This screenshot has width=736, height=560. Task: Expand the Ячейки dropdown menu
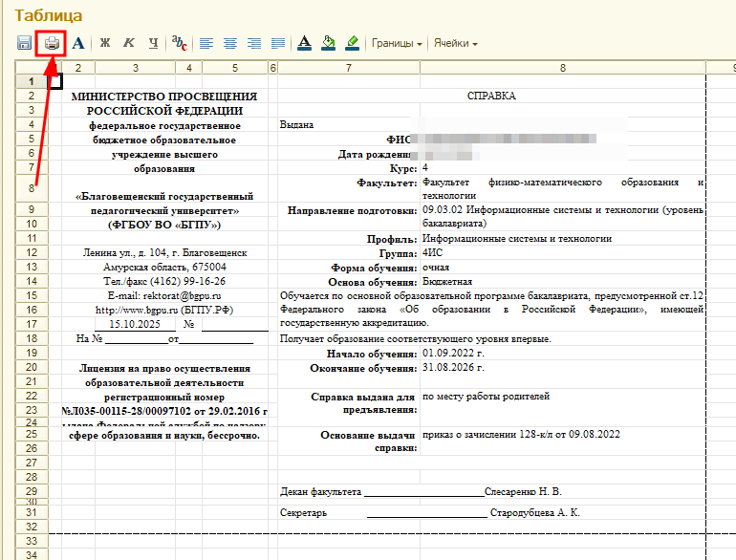455,43
